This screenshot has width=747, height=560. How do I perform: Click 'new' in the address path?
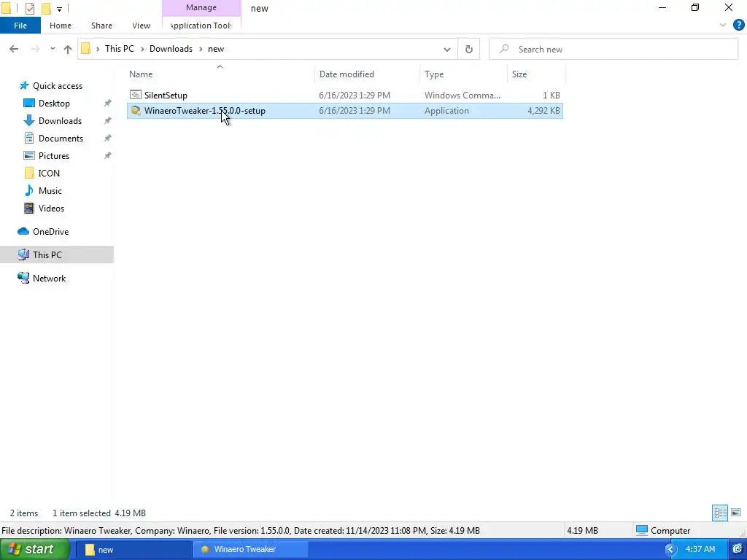click(x=216, y=49)
